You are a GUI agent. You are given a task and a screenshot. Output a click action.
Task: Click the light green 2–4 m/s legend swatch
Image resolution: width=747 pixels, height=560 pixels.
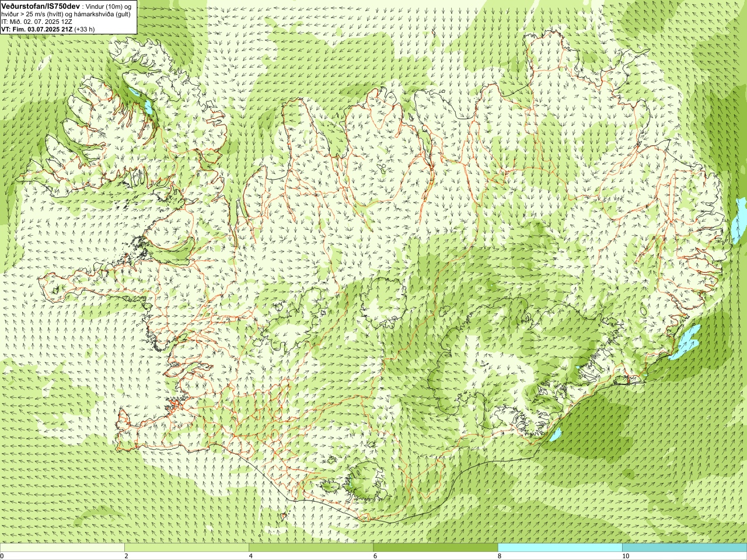pos(187,548)
